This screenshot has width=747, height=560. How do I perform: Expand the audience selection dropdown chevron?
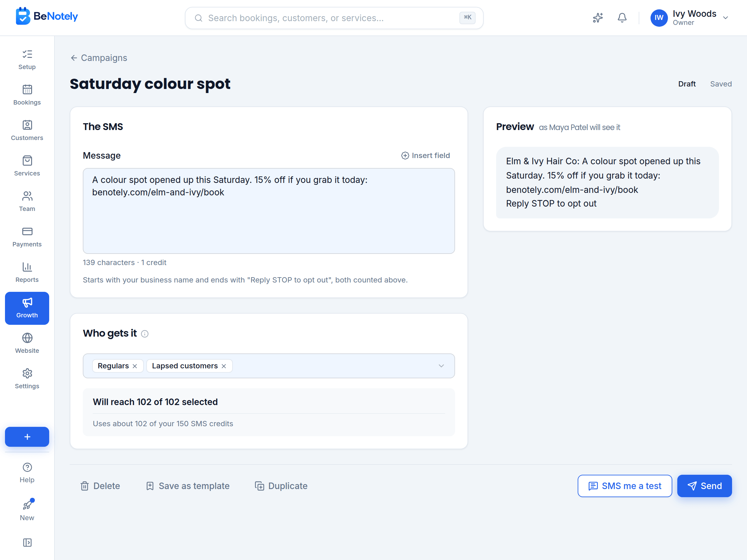point(441,366)
